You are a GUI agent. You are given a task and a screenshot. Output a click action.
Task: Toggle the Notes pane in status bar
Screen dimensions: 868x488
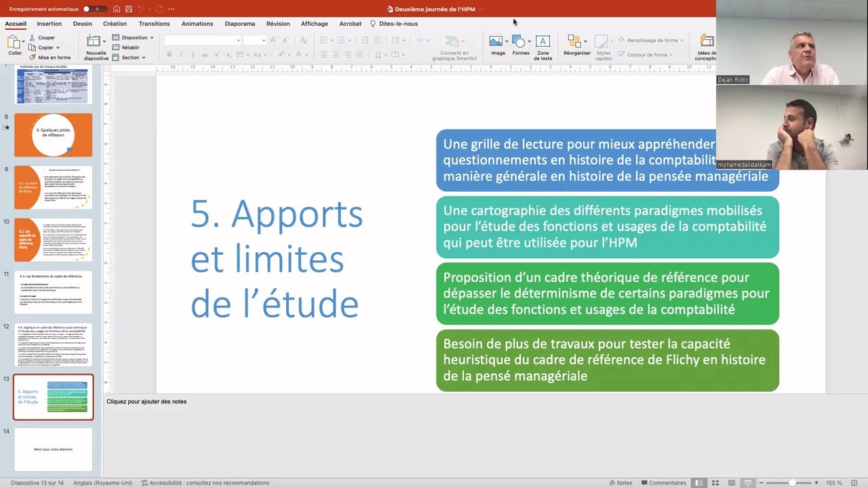point(620,483)
